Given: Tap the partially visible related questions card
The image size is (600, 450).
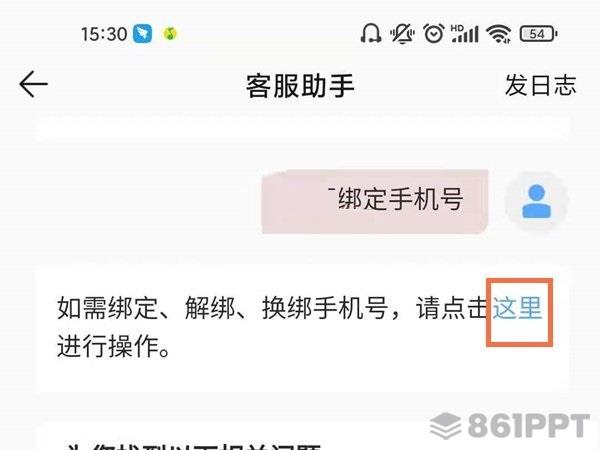Looking at the screenshot, I should point(302,436).
